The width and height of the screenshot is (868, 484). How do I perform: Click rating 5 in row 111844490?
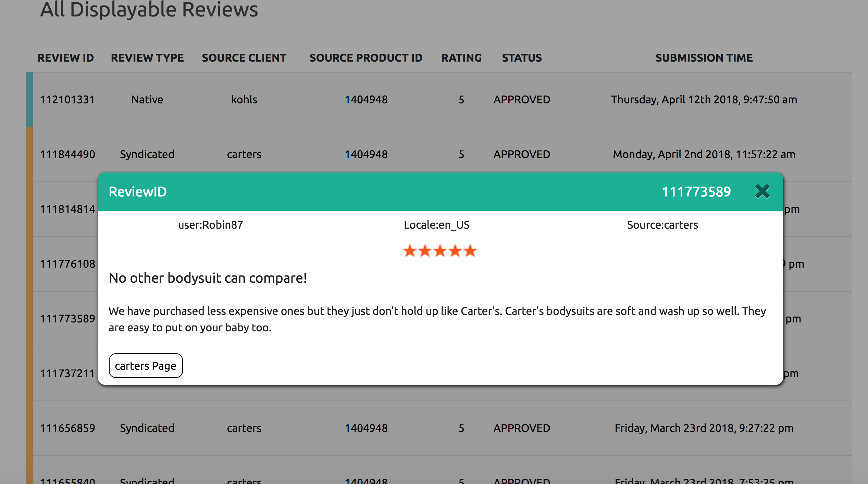(x=461, y=154)
